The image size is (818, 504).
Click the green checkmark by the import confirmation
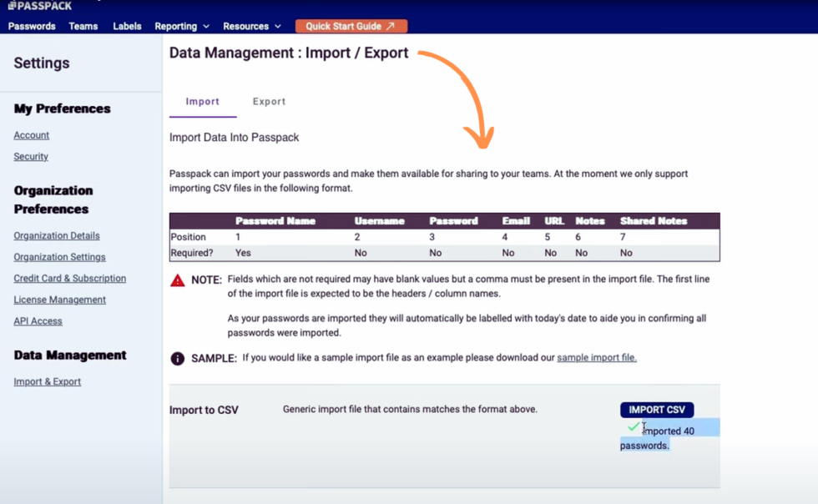point(634,426)
